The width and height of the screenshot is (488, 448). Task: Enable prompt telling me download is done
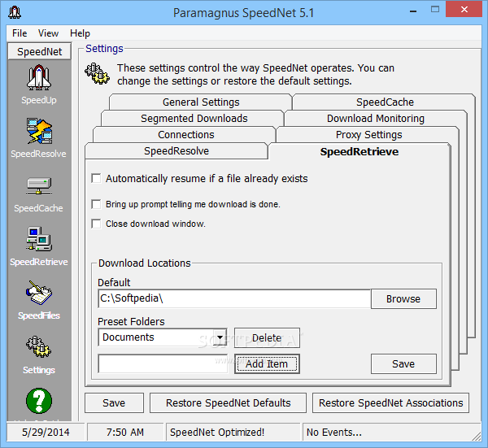pyautogui.click(x=96, y=204)
